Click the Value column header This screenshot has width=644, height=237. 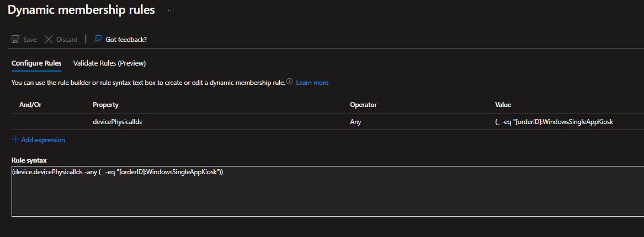pos(503,105)
